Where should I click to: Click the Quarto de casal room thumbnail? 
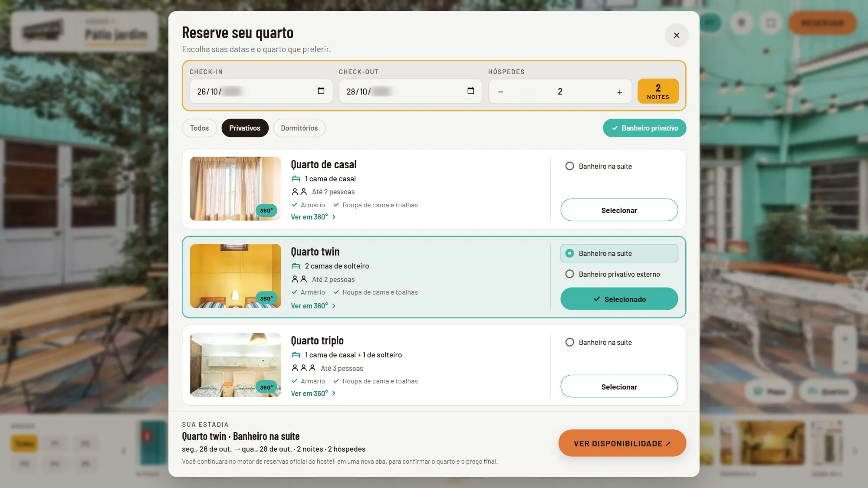[235, 189]
